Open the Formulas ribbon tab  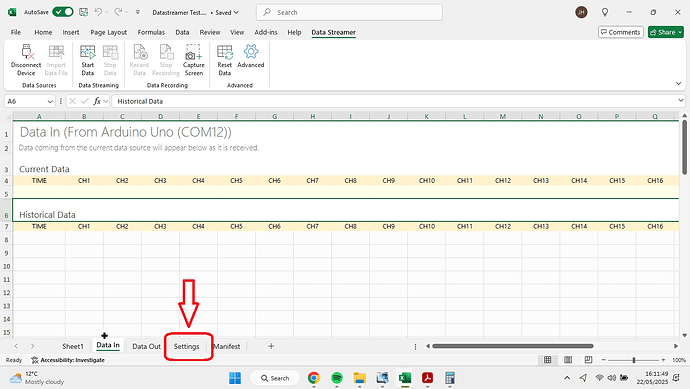(151, 32)
